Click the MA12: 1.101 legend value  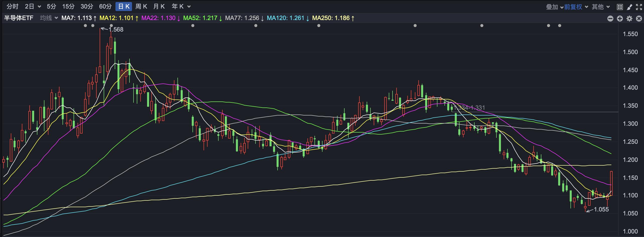119,18
